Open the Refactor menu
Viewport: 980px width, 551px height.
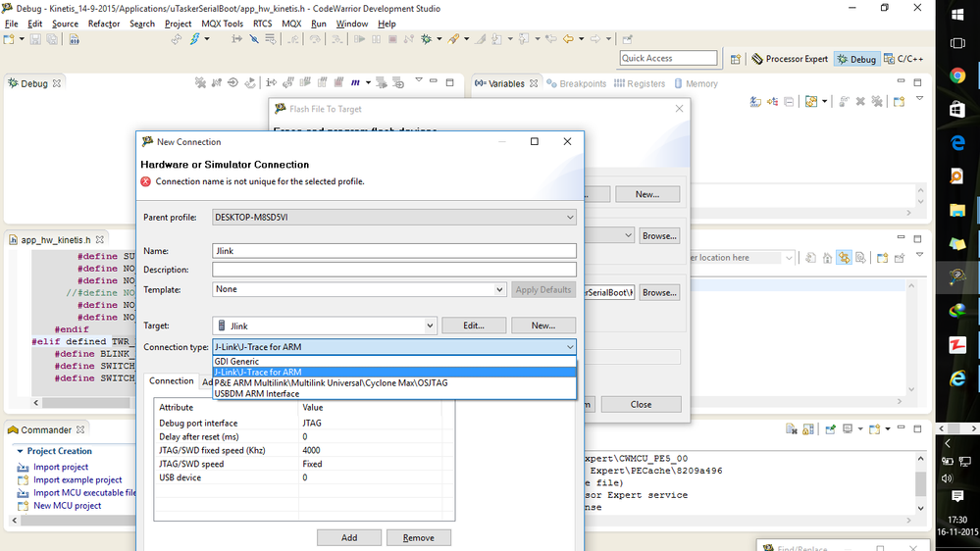104,24
